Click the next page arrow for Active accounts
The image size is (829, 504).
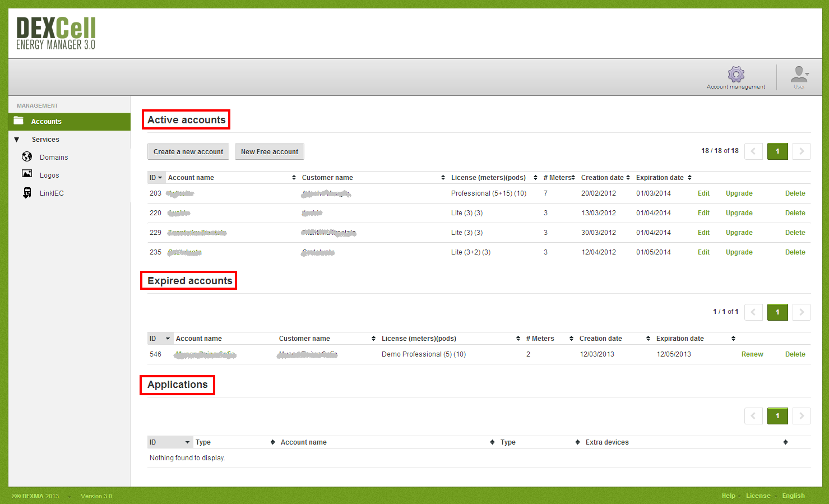click(x=802, y=151)
